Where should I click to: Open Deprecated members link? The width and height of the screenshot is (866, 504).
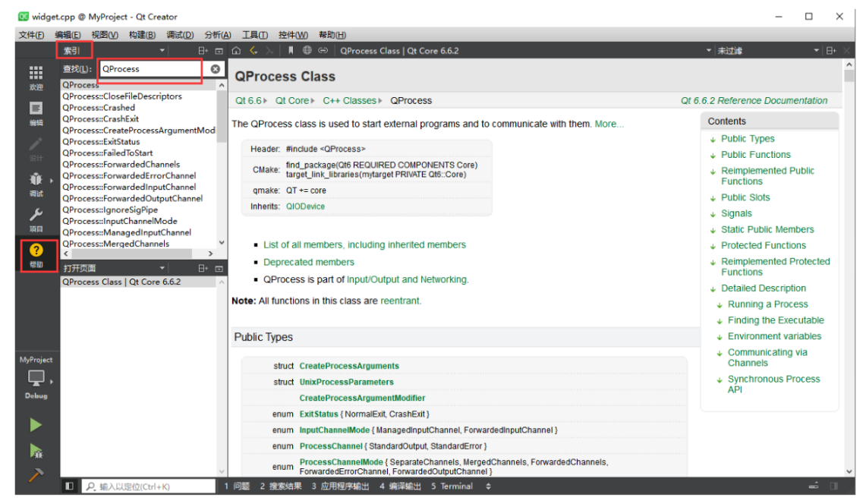[309, 263]
